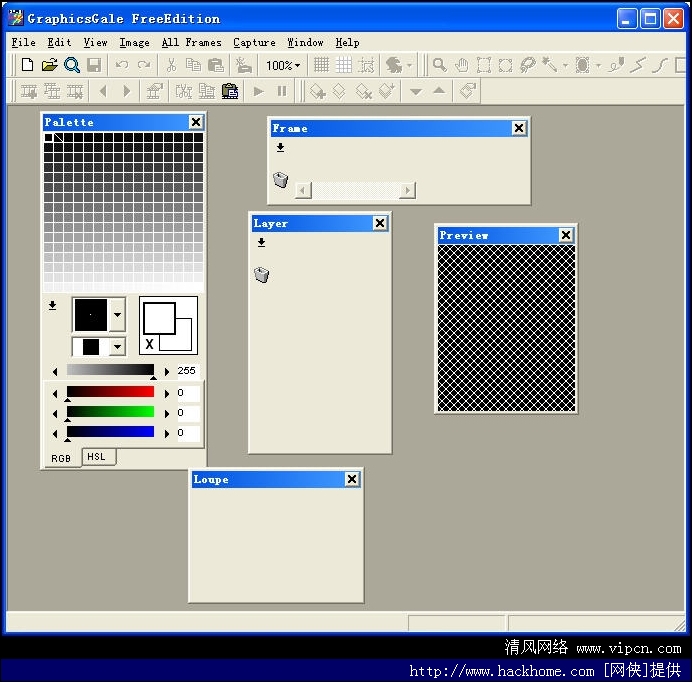Select the Pen drawing tool
This screenshot has width=692, height=682.
tap(616, 65)
